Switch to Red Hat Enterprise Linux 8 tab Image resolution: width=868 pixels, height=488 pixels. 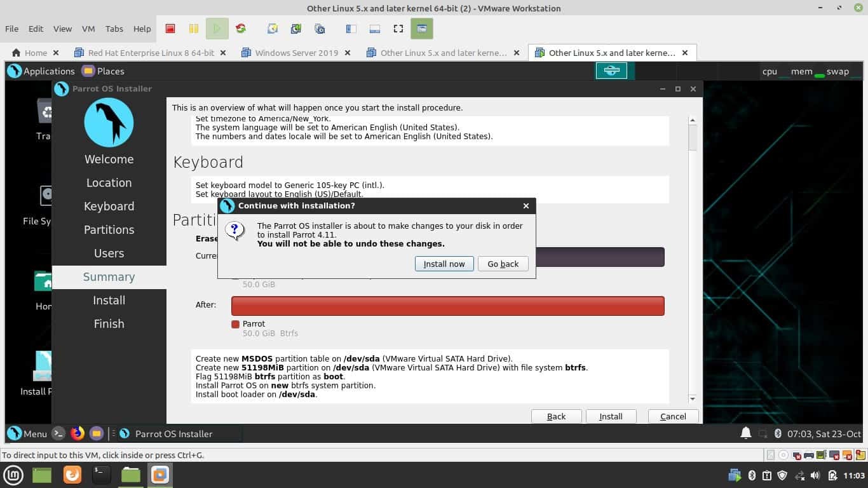pyautogui.click(x=145, y=53)
